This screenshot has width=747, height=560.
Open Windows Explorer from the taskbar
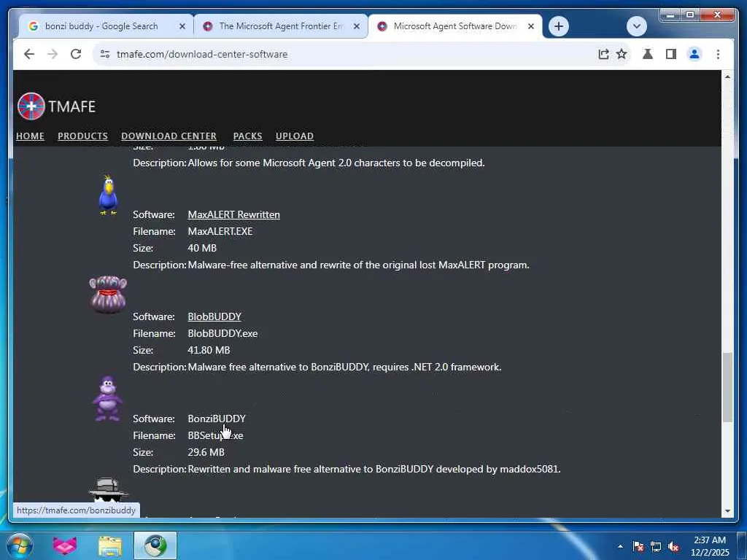tap(110, 545)
